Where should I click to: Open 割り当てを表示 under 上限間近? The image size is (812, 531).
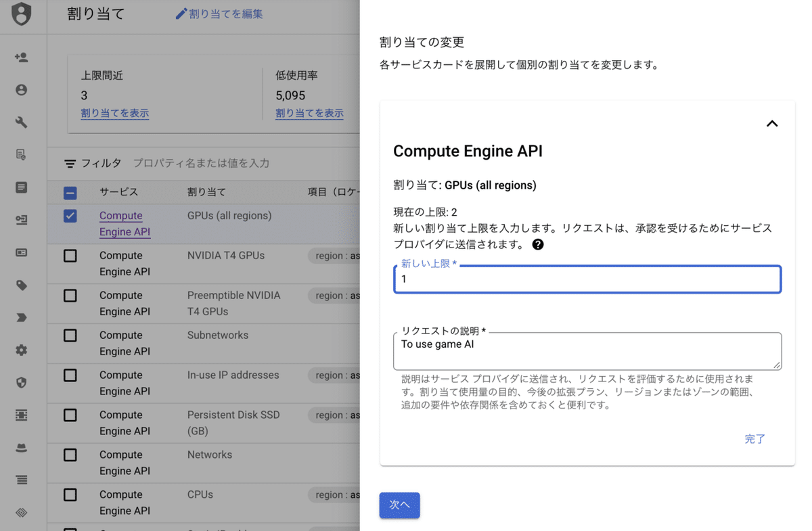(x=114, y=113)
